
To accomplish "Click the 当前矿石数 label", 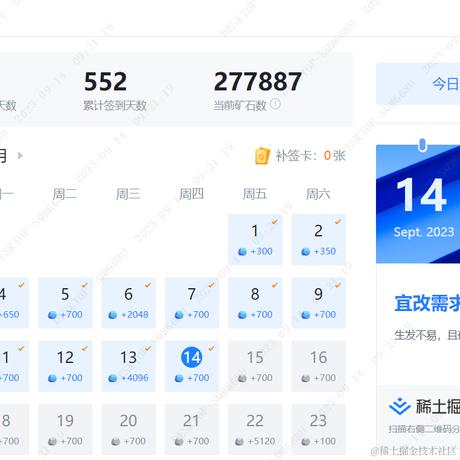I will pyautogui.click(x=240, y=106).
